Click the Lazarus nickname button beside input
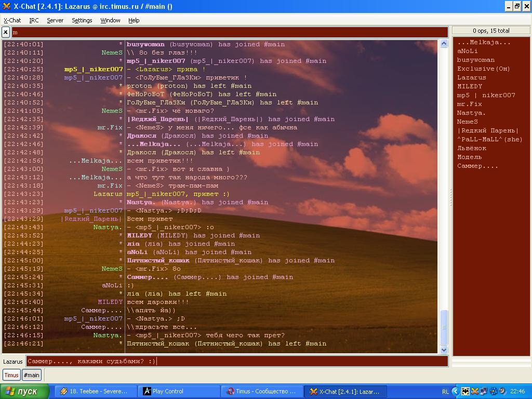This screenshot has height=399, width=532. click(x=13, y=361)
